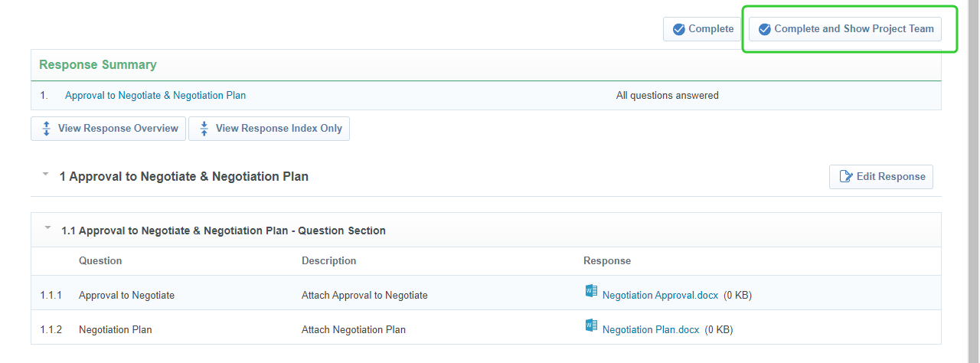Click checkmark icon on Complete and Show Project Team
The image size is (980, 363).
pos(764,29)
